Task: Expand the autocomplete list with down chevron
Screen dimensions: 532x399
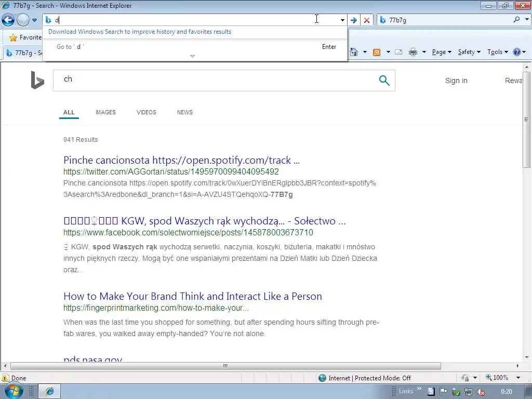Action: (x=192, y=56)
